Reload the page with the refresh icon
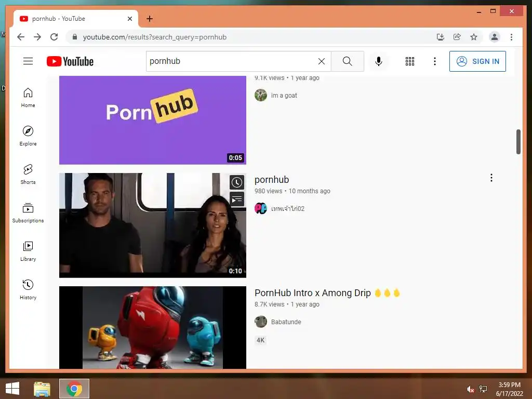Screen dimensions: 532x399 point(54,37)
